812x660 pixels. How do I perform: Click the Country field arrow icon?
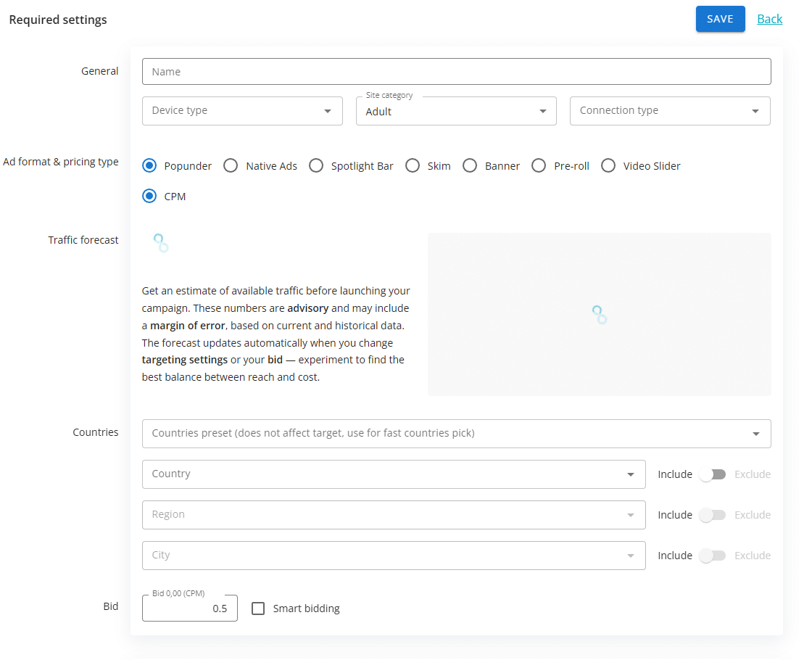(630, 474)
